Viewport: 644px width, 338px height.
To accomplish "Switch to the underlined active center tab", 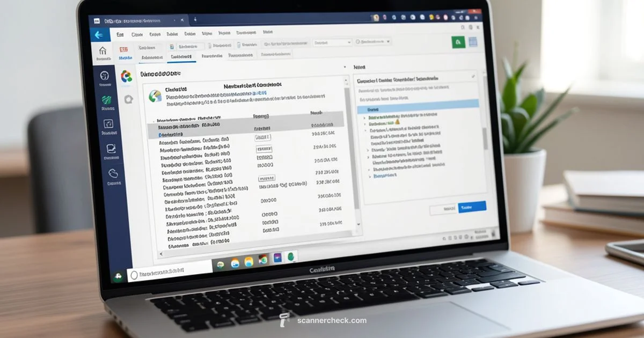I will [181, 56].
